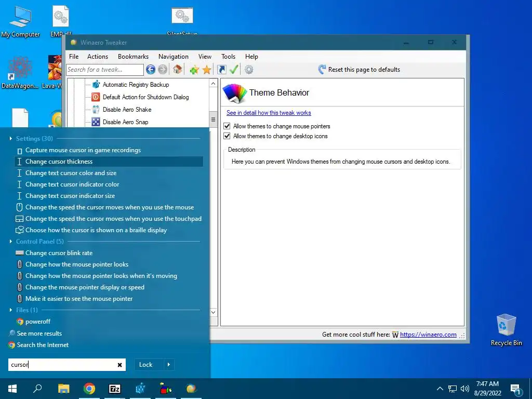
Task: Open See in detail how this tweak works link
Action: click(x=269, y=113)
